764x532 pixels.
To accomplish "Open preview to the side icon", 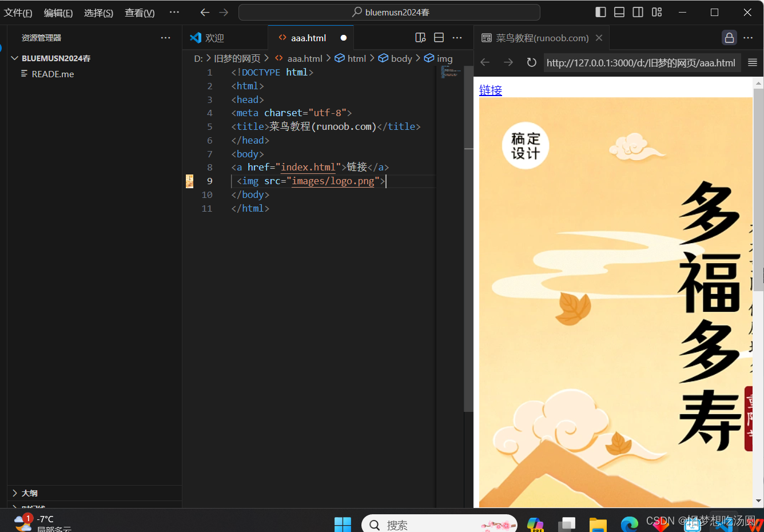I will (x=420, y=38).
